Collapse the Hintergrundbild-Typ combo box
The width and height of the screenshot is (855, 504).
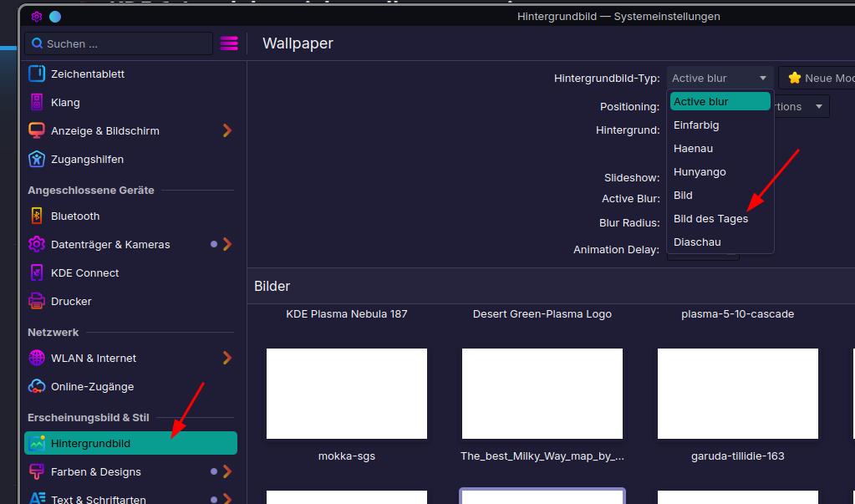tap(720, 78)
